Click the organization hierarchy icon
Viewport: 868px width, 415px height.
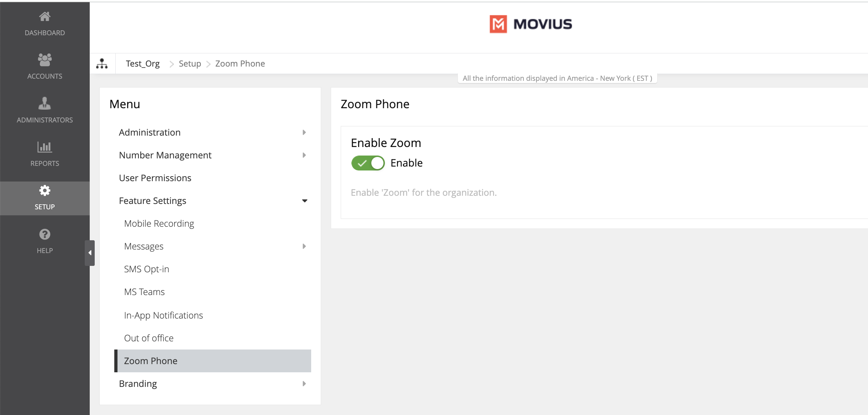tap(102, 64)
